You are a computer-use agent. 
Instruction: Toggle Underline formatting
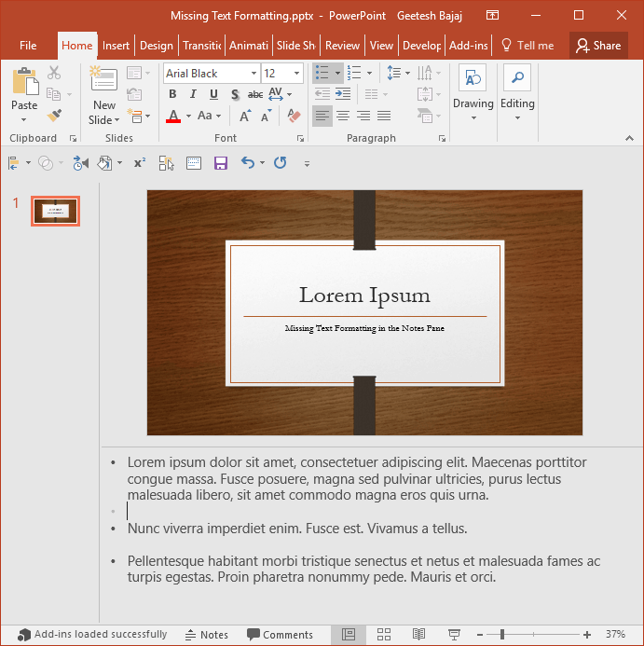pyautogui.click(x=213, y=94)
